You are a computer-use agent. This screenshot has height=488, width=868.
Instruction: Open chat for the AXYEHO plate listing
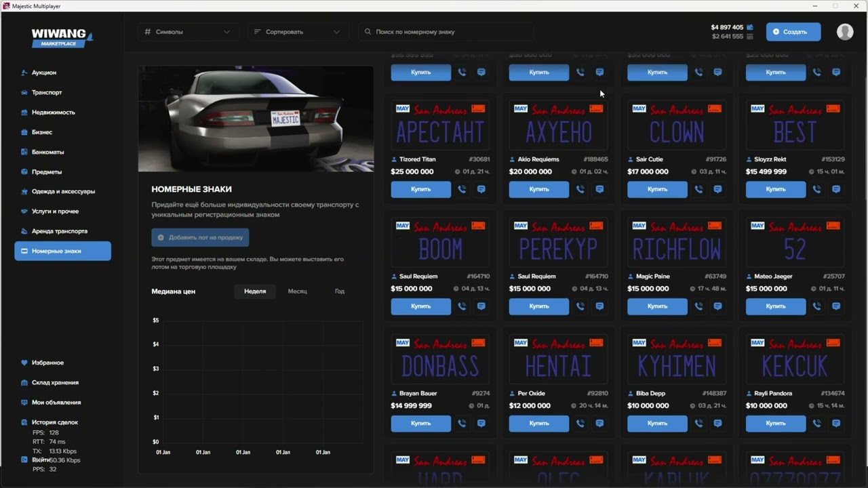pos(599,189)
